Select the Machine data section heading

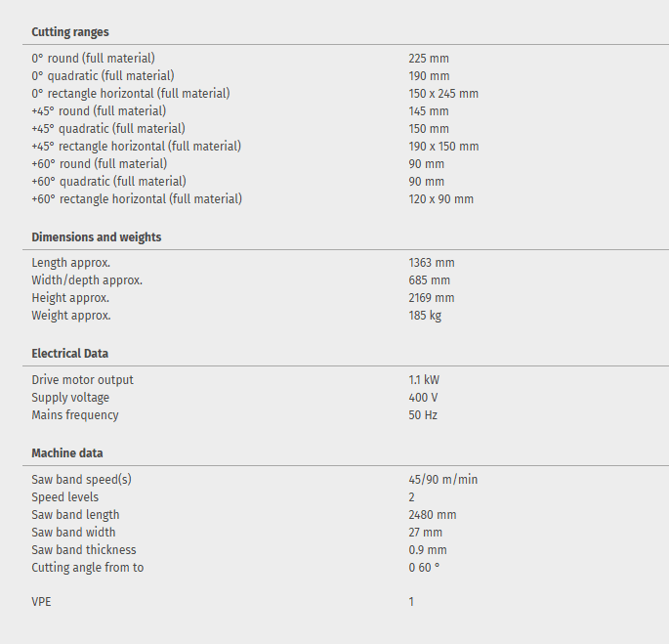click(67, 453)
